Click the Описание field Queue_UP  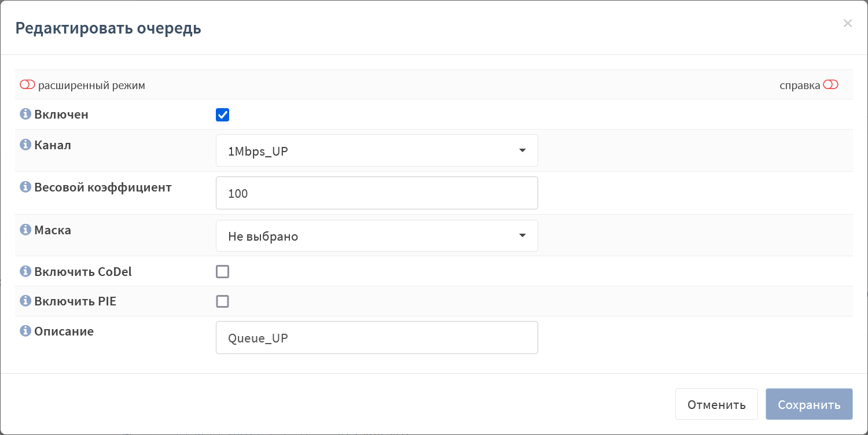coord(377,337)
